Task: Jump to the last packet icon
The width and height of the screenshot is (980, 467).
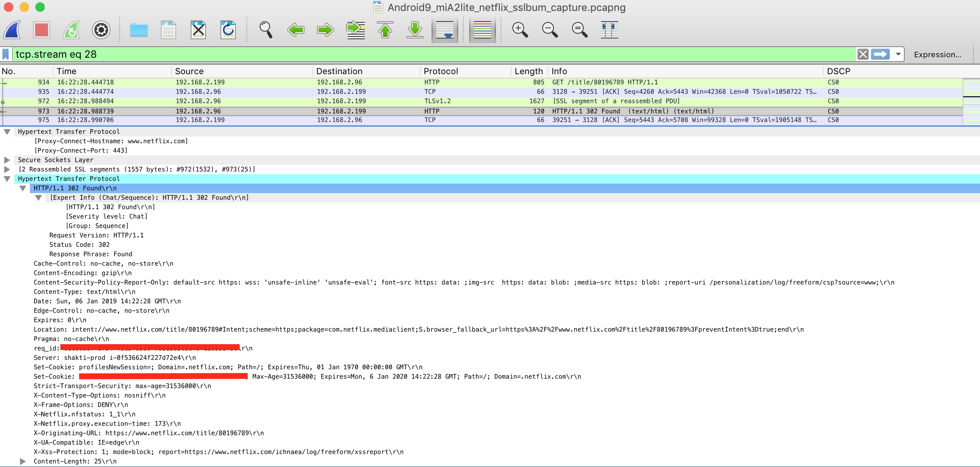Action: tap(415, 30)
